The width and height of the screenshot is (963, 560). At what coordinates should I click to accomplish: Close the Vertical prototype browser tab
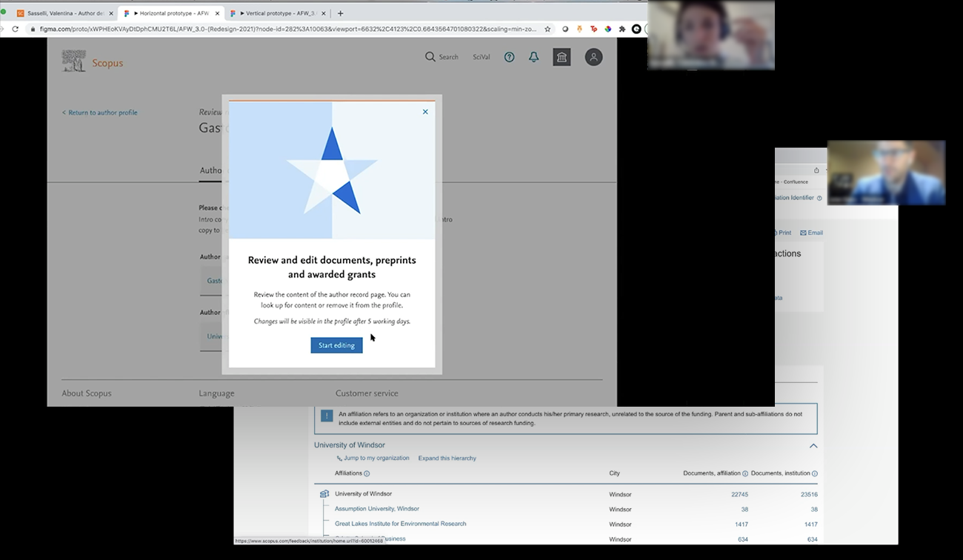(324, 13)
